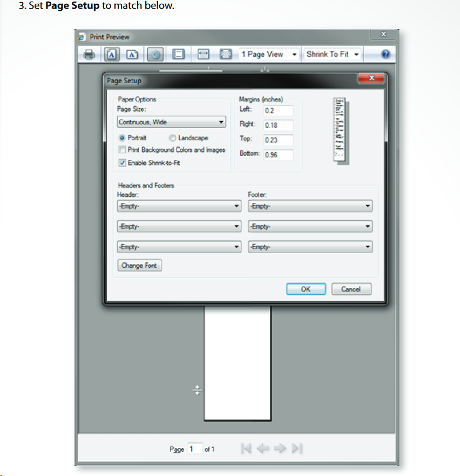This screenshot has width=460, height=476.
Task: Open the 1 Page View dropdown
Action: 269,55
